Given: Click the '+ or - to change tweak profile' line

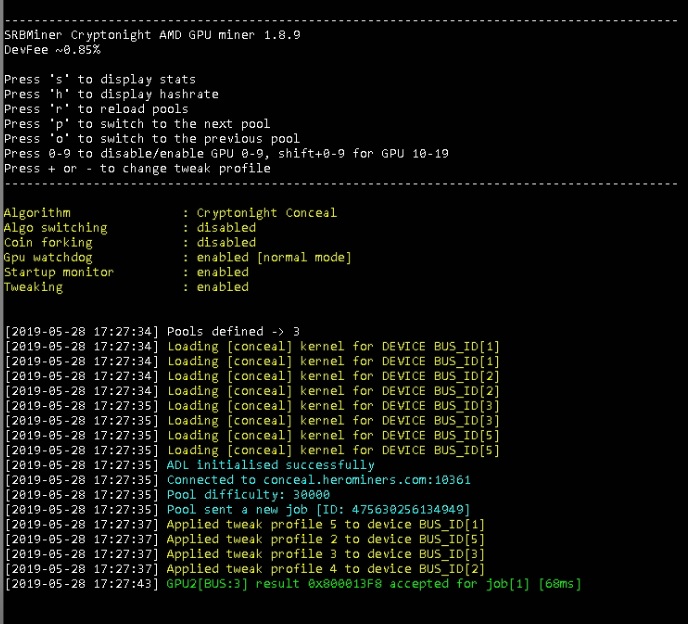Looking at the screenshot, I should (x=137, y=169).
